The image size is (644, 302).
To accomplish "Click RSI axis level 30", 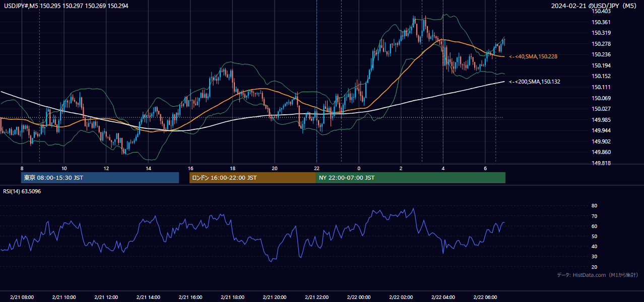I will (594, 257).
